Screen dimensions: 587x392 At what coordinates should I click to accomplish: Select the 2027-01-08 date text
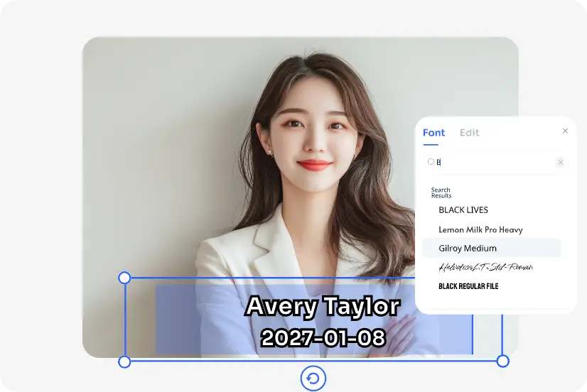click(x=323, y=338)
